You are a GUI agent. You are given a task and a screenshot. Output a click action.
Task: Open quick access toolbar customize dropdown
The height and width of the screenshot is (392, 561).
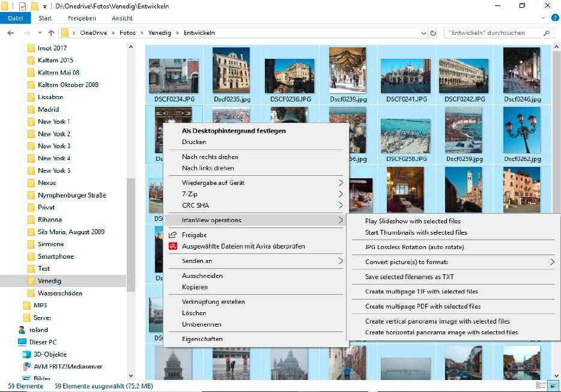pyautogui.click(x=44, y=7)
